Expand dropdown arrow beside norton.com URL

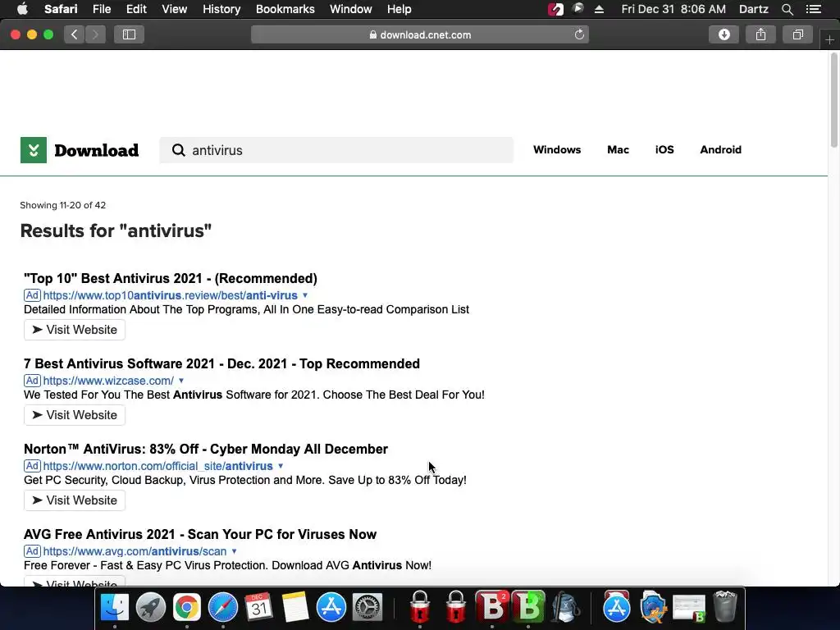click(281, 466)
